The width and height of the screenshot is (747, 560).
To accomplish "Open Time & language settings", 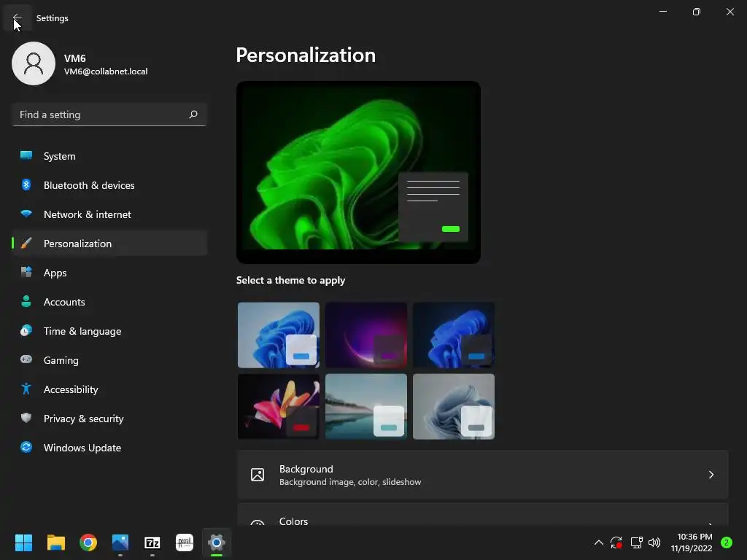I will pos(109,331).
